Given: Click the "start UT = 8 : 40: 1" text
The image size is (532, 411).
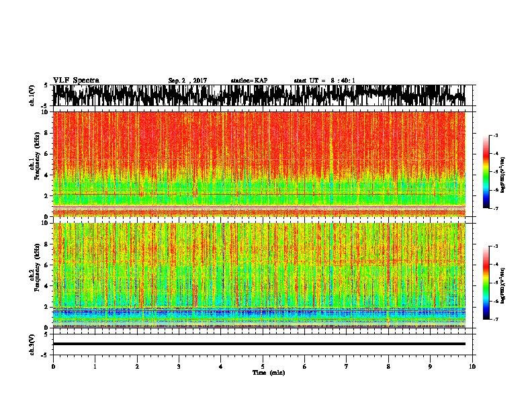Looking at the screenshot, I should tap(324, 81).
